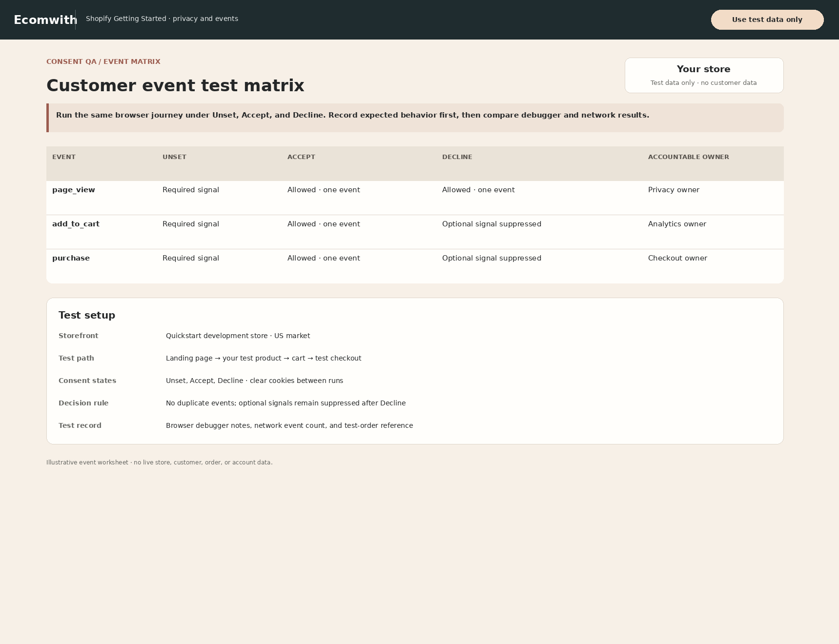The image size is (839, 644).
Task: Select the No duplicate events rule text
Action: (286, 403)
